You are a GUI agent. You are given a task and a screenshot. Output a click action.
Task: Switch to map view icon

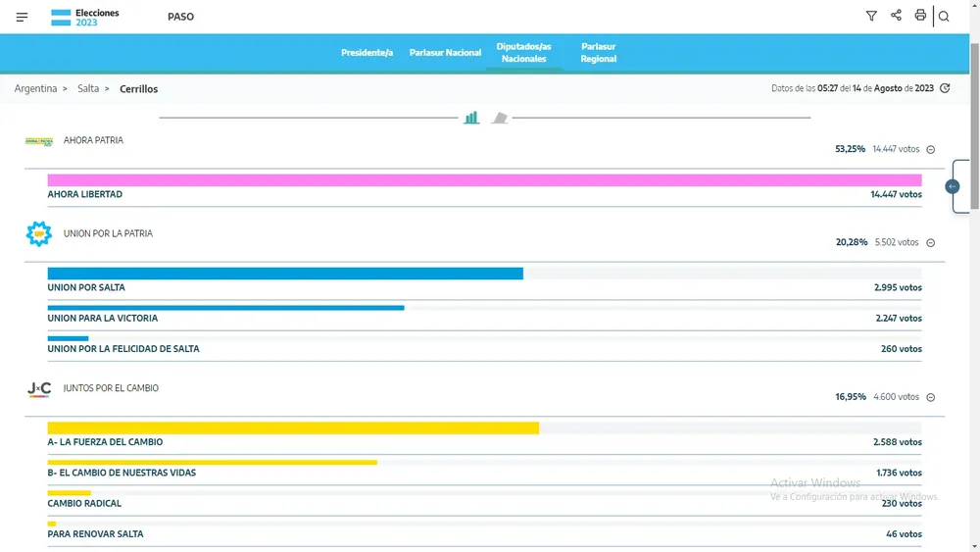tap(500, 118)
